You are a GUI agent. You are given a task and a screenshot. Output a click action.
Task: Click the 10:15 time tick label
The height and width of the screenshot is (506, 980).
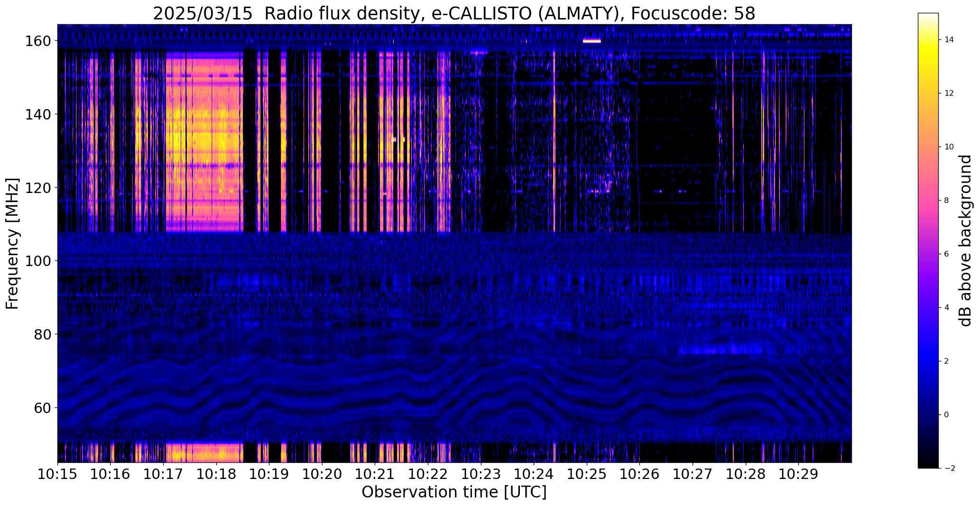[57, 474]
